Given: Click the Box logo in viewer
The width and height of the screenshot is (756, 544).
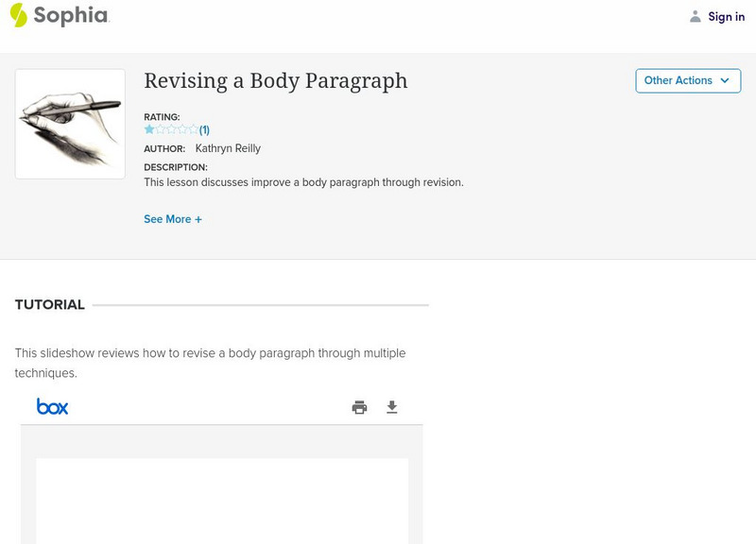Looking at the screenshot, I should pyautogui.click(x=52, y=407).
